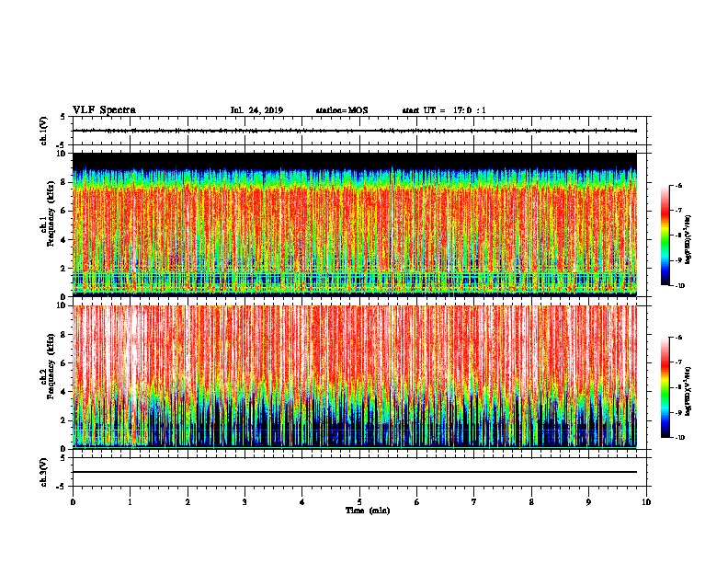728x563 pixels.
Task: Click the ch.2 spectrogram plot area
Action: (x=355, y=377)
